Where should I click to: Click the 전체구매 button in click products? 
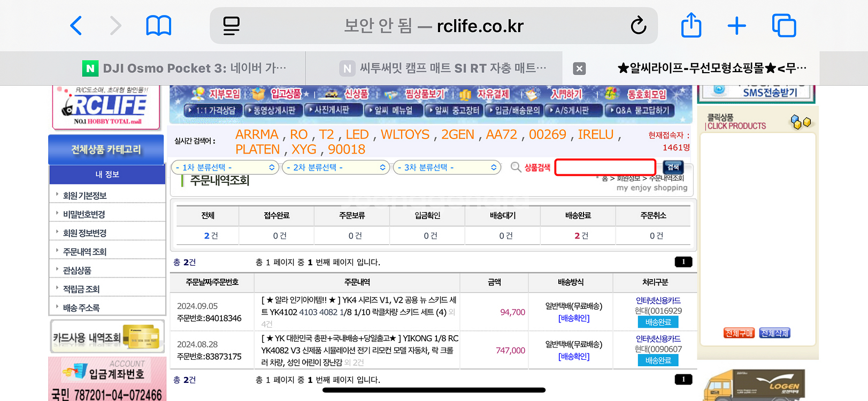(739, 333)
